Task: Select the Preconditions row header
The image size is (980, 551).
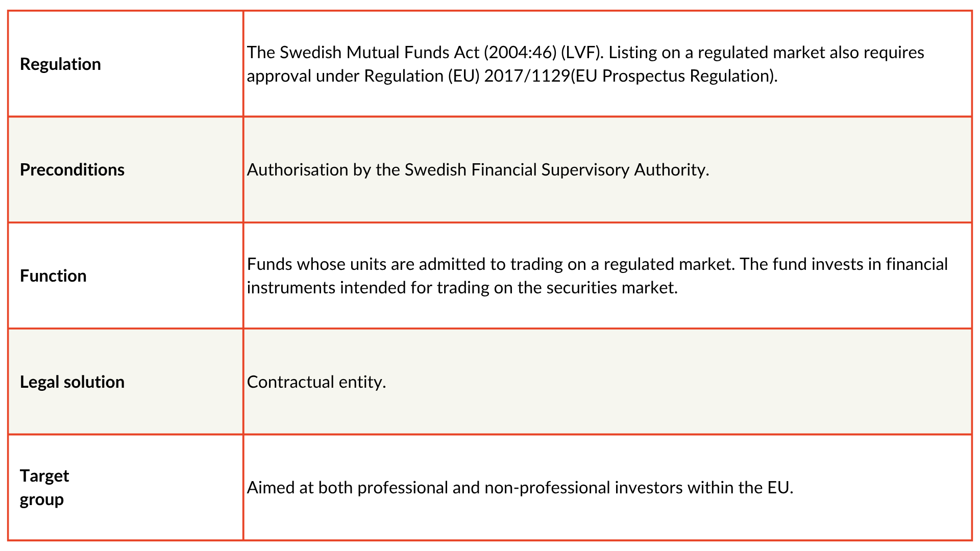Action: point(72,170)
